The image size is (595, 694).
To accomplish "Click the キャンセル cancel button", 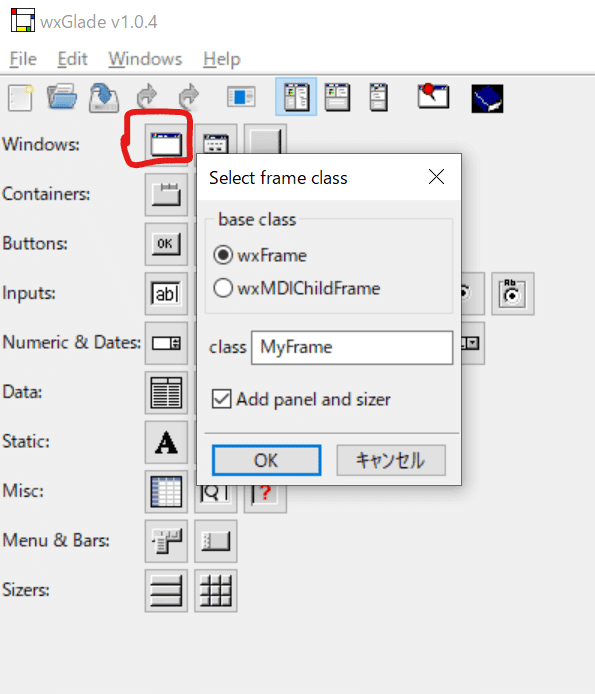I will (391, 460).
